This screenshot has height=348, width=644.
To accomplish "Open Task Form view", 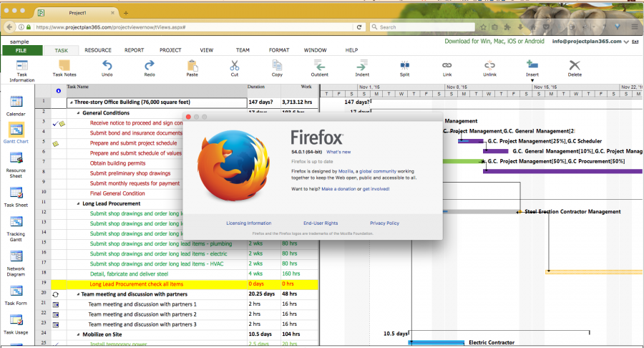I will click(x=16, y=295).
